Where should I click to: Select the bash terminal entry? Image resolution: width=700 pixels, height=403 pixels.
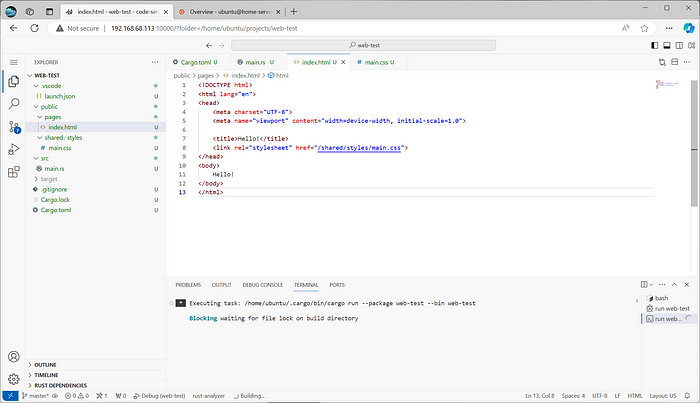pyautogui.click(x=661, y=298)
